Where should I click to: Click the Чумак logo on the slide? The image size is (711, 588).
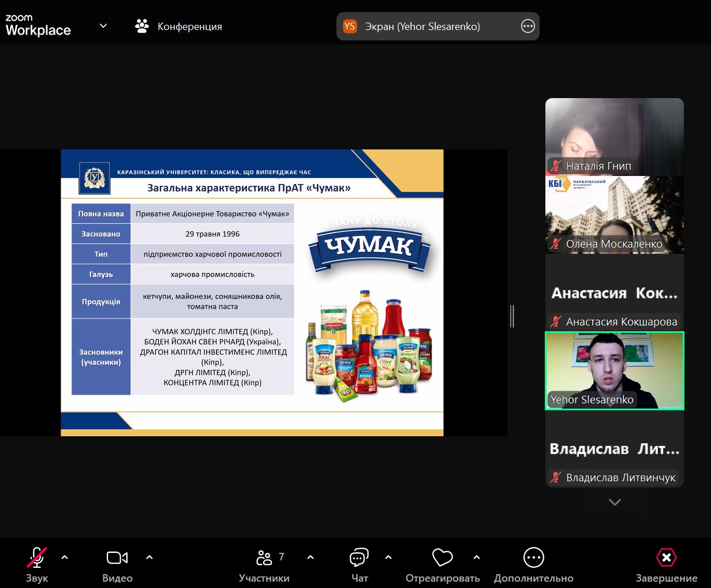(x=369, y=245)
